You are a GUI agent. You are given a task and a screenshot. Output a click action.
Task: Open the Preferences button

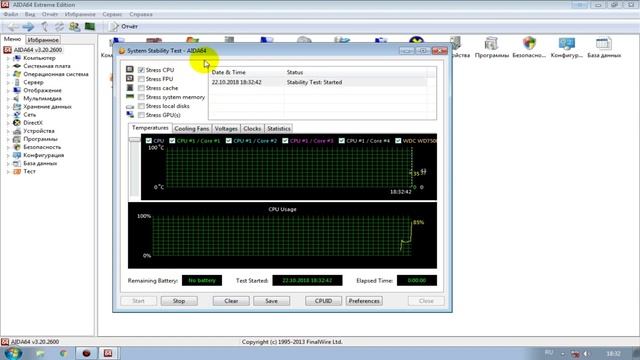point(364,301)
